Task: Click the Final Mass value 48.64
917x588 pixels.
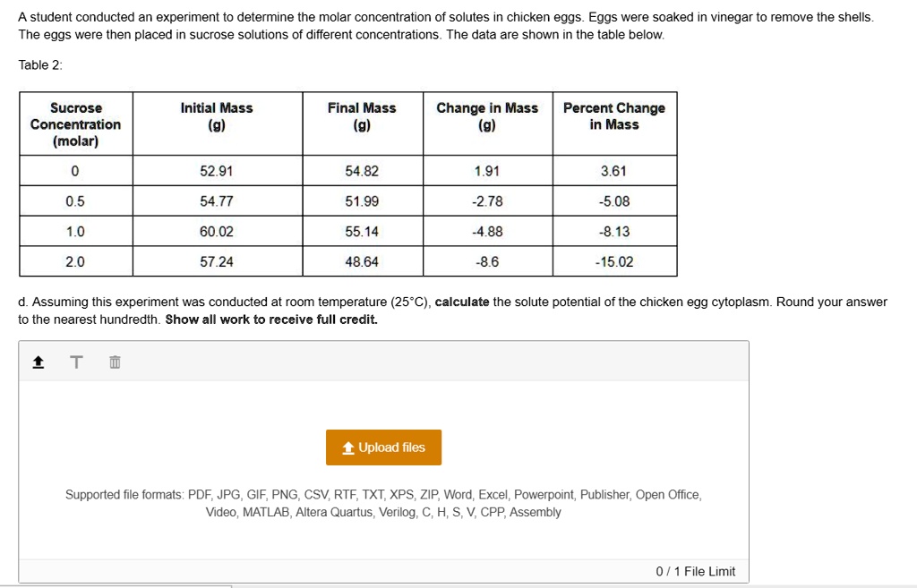Action: click(x=362, y=262)
